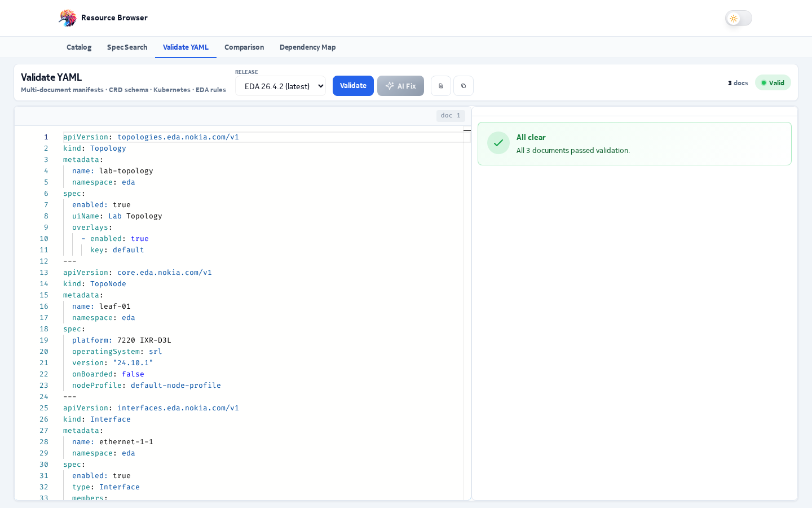The height and width of the screenshot is (508, 812).
Task: Click line 'apiVersion: topologies.eda.nokia.com/v1' in editor
Action: (151, 137)
